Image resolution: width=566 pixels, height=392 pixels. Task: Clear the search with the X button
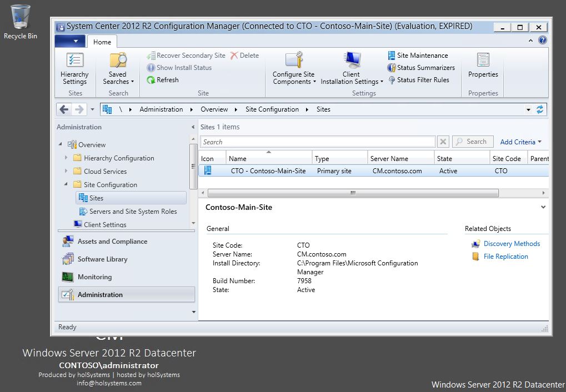(x=443, y=142)
